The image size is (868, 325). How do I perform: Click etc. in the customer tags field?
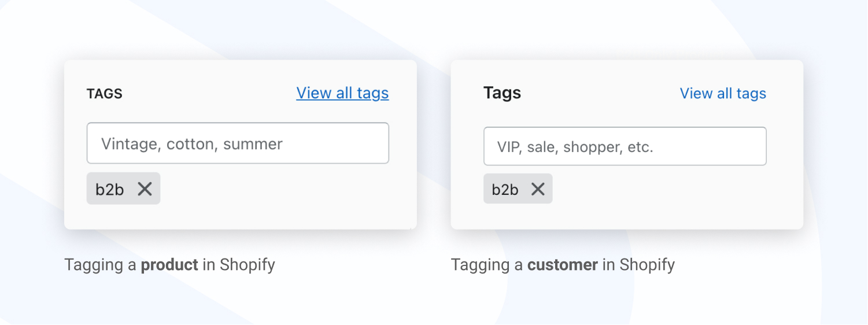point(640,147)
